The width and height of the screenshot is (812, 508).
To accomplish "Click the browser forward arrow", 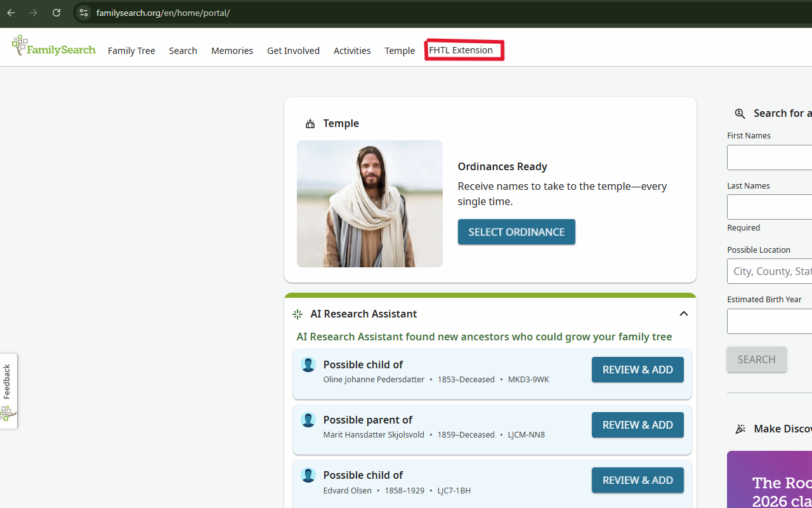I will (x=34, y=13).
